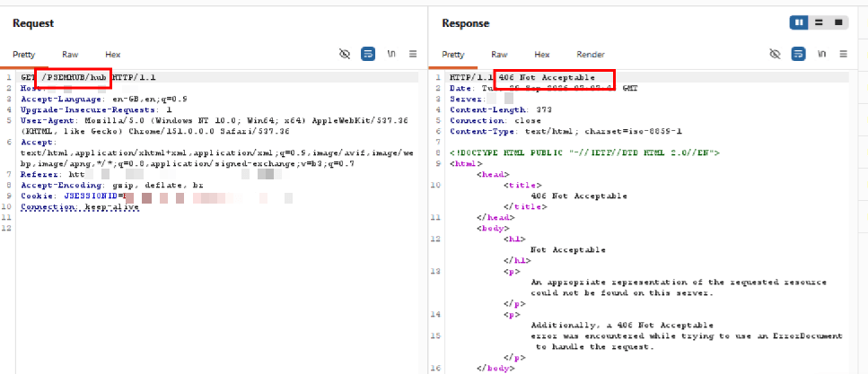868x374 pixels.
Task: Switch Response to Hex tab
Action: click(x=542, y=55)
